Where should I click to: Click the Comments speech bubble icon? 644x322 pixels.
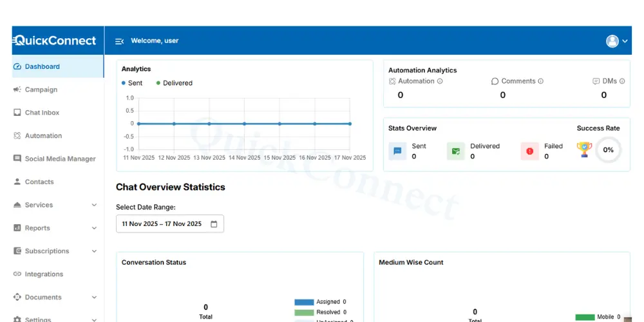point(495,81)
